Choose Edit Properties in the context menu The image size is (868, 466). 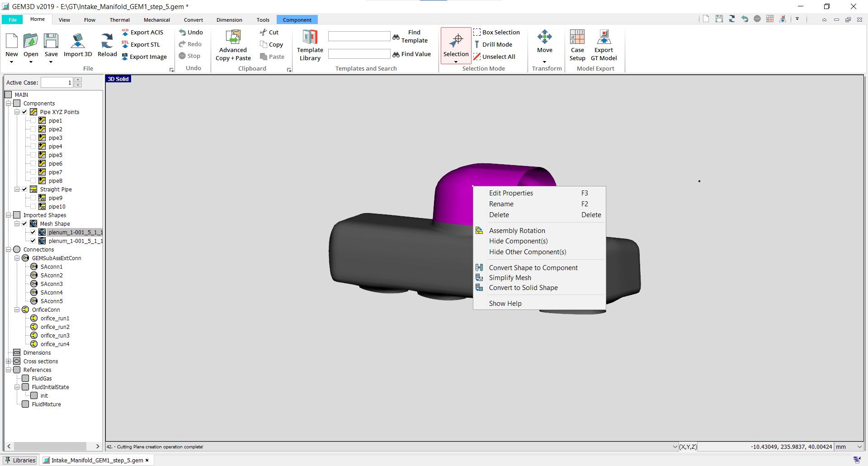[x=539, y=193]
